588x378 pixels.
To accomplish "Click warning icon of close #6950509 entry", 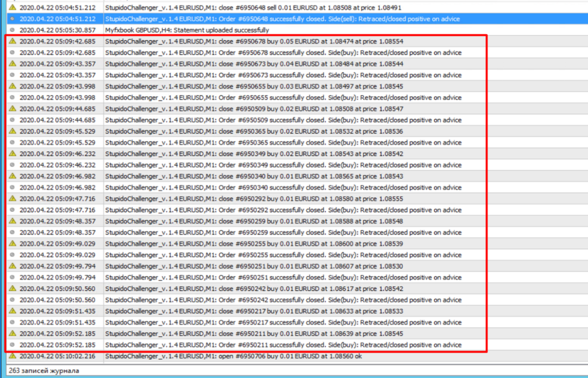I will pos(13,109).
